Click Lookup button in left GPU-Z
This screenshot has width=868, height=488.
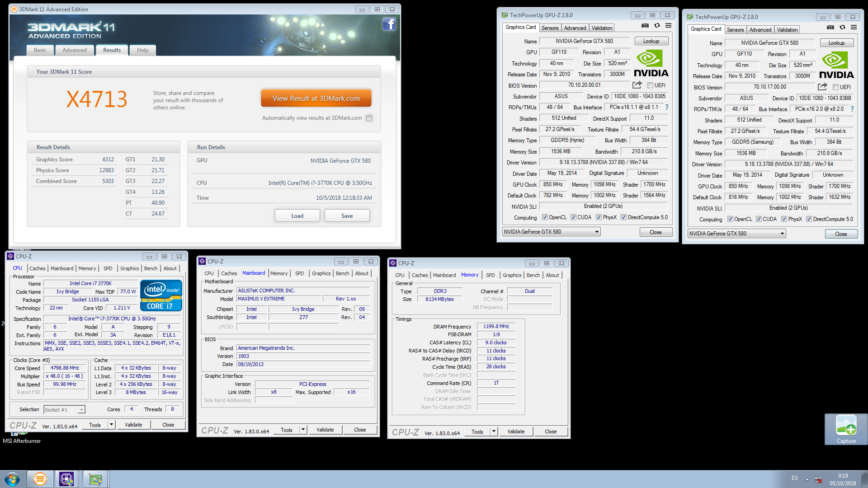(651, 41)
